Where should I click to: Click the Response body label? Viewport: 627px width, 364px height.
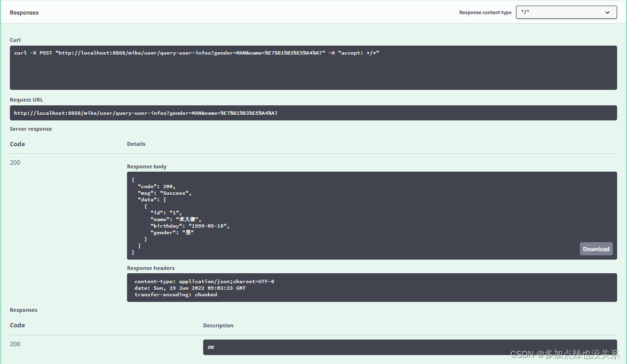pos(147,166)
